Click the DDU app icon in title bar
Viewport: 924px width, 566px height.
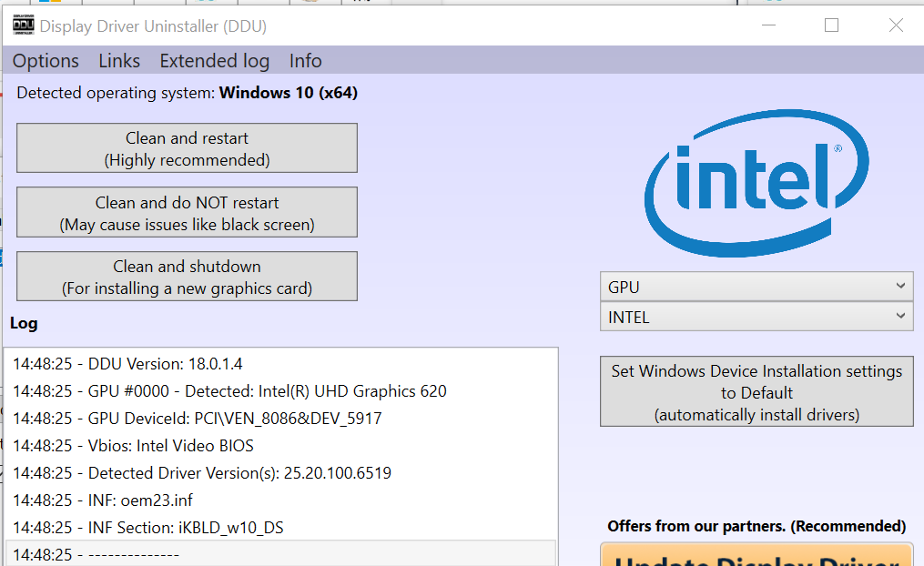point(24,25)
